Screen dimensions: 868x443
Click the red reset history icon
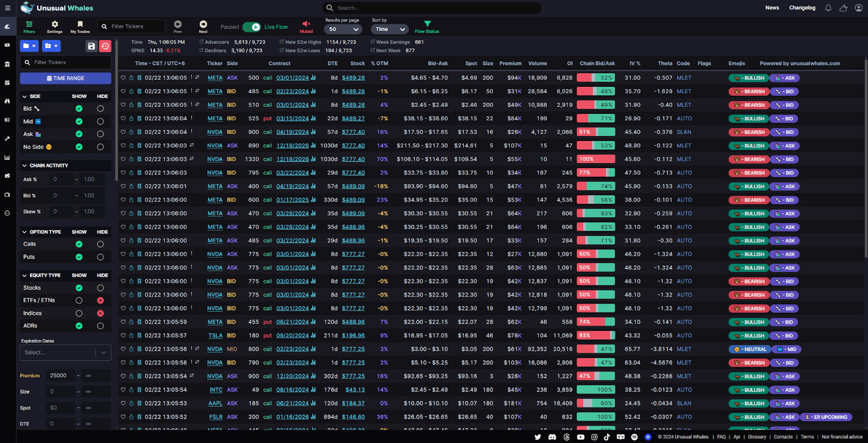pyautogui.click(x=105, y=46)
